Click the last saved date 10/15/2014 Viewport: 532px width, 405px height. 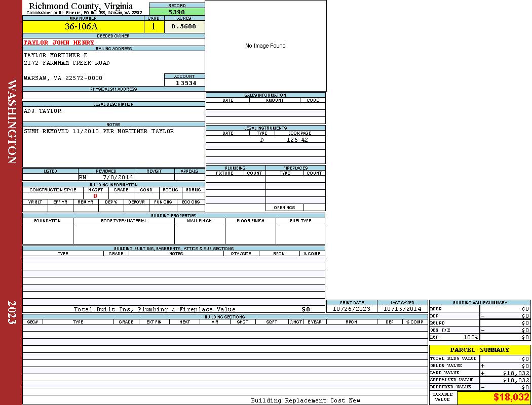pos(402,309)
